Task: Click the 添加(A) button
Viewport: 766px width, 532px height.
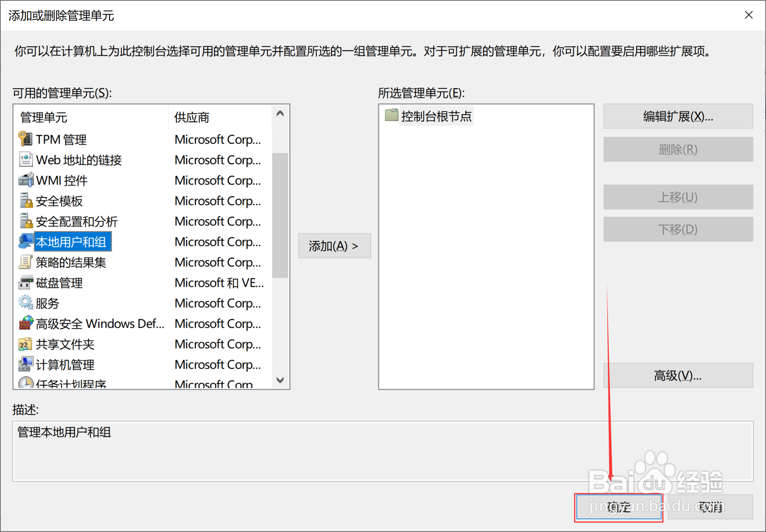Action: coord(334,246)
